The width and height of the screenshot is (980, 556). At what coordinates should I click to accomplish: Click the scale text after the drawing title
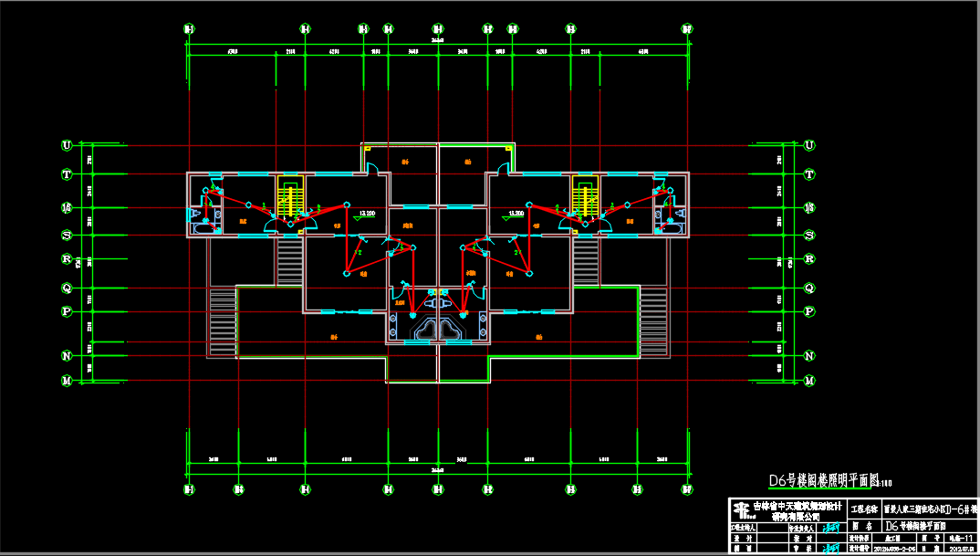pos(886,483)
